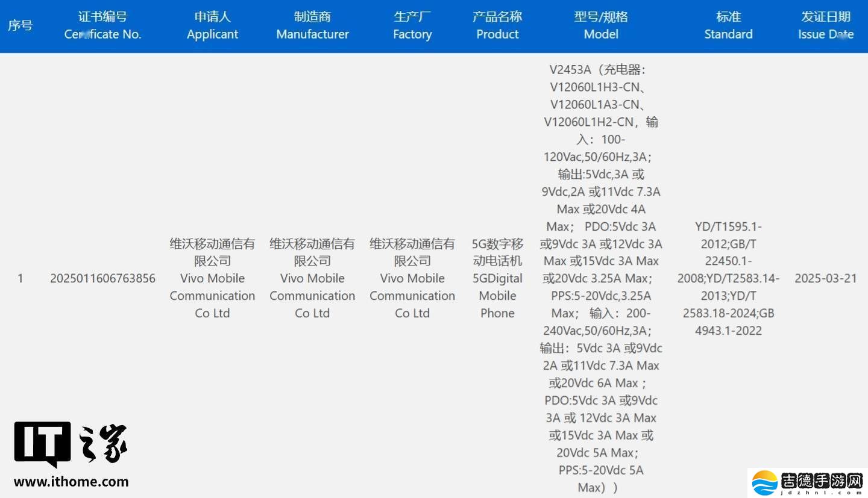Image resolution: width=868 pixels, height=498 pixels.
Task: Click the Model/规格 column header
Action: (x=600, y=25)
